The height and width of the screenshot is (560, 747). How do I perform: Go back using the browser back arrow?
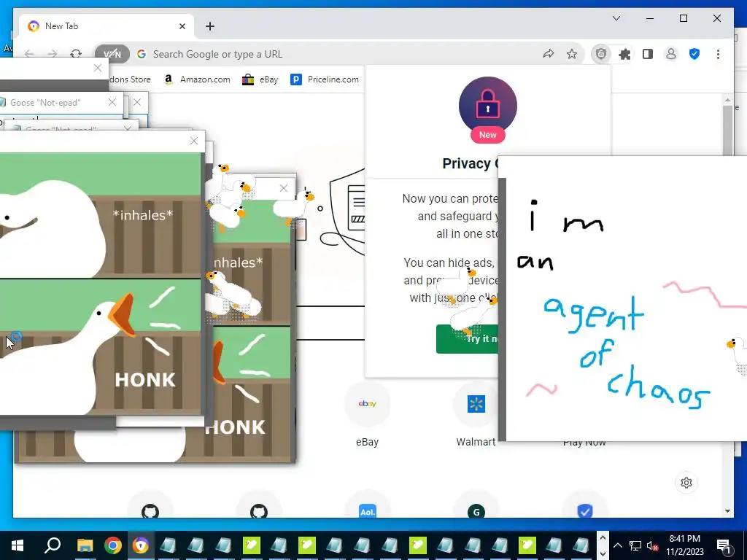[x=29, y=54]
